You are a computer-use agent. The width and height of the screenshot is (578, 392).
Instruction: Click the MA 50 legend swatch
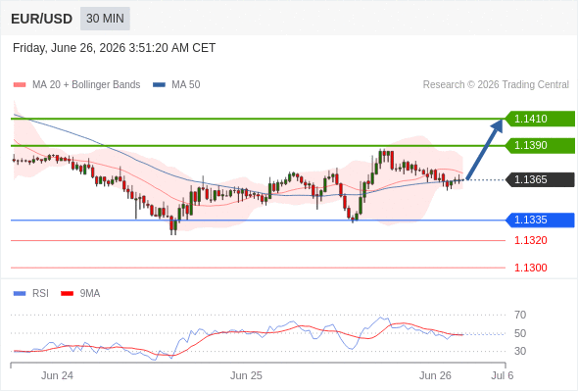[x=159, y=85]
